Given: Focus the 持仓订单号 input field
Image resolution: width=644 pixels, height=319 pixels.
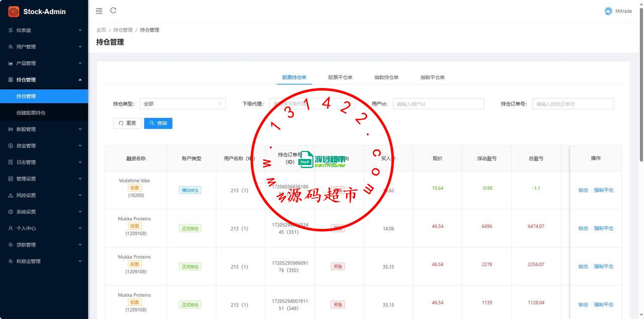Looking at the screenshot, I should click(x=573, y=104).
